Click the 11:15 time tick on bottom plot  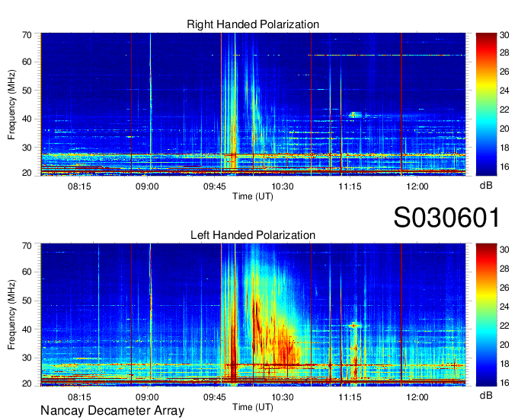point(350,397)
